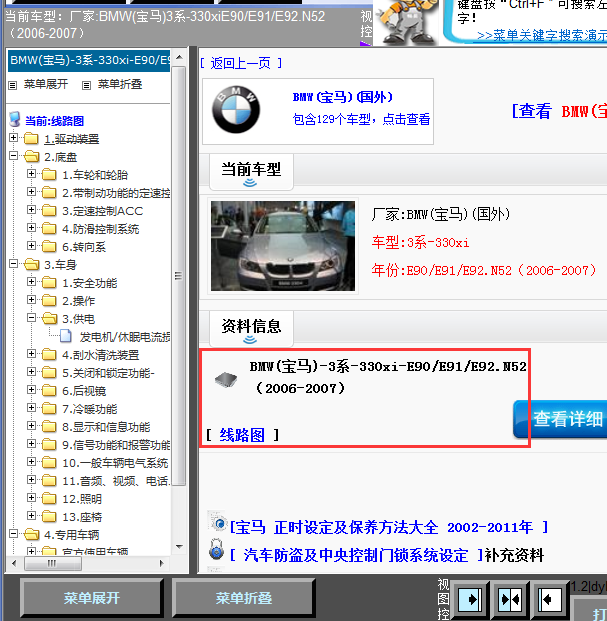607x621 pixels.
Task: Click tree vertical scrollbar down arrow
Action: tap(179, 547)
